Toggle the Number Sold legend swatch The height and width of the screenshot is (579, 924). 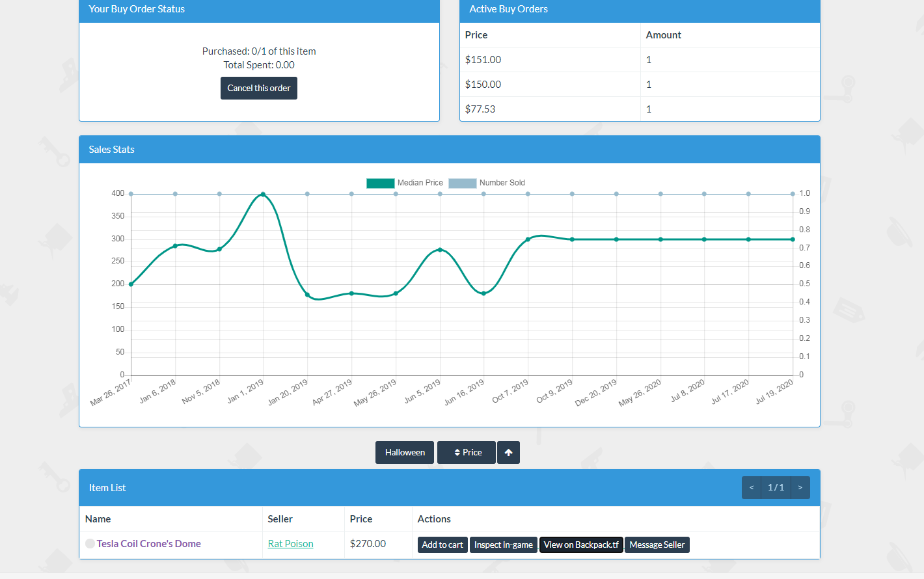click(463, 183)
